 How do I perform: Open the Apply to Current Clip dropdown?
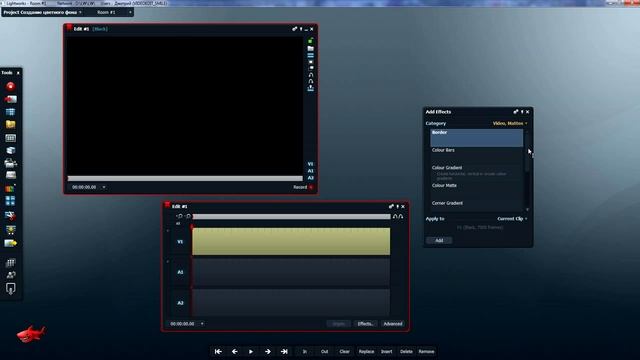512,219
